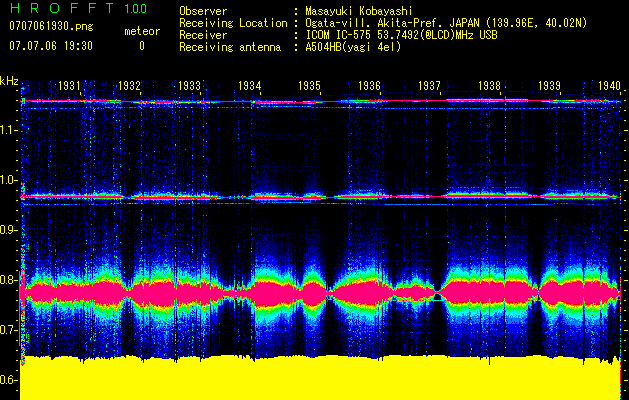Select the 1935 time marker
This screenshot has height=400, width=629.
pos(309,87)
